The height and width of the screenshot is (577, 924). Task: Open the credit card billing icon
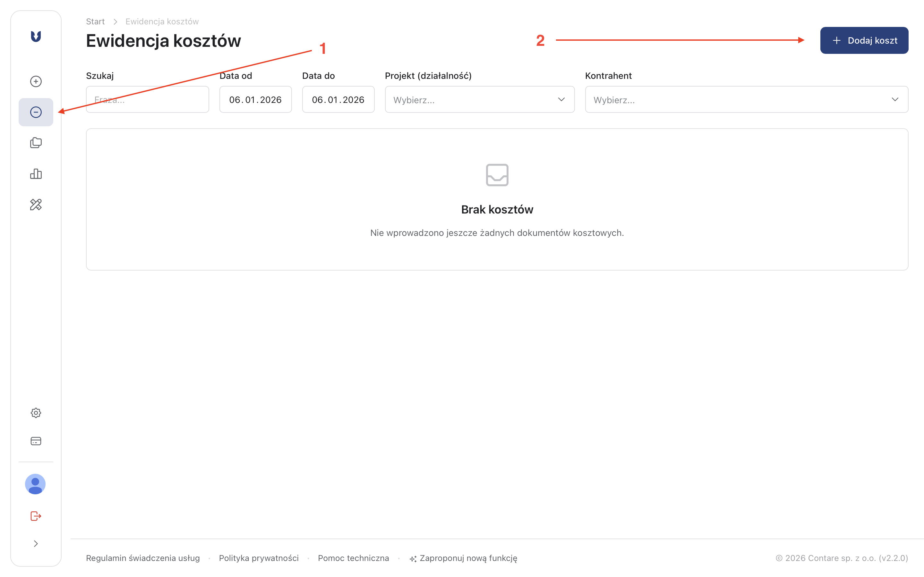pos(36,441)
